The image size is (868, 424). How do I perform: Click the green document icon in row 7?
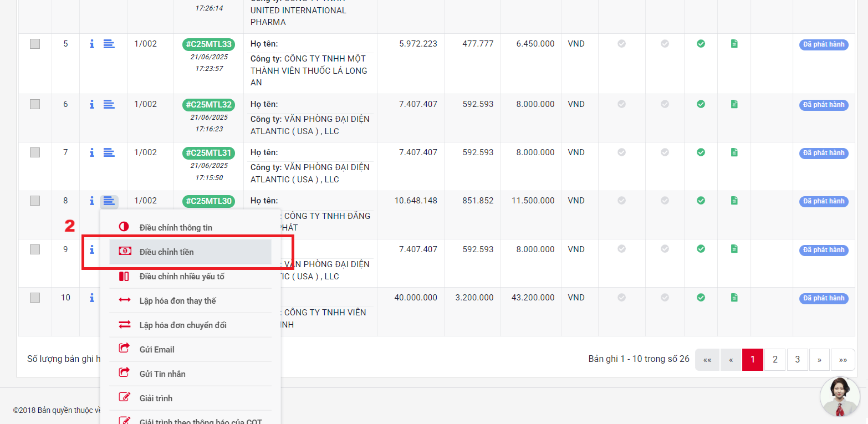coord(734,152)
